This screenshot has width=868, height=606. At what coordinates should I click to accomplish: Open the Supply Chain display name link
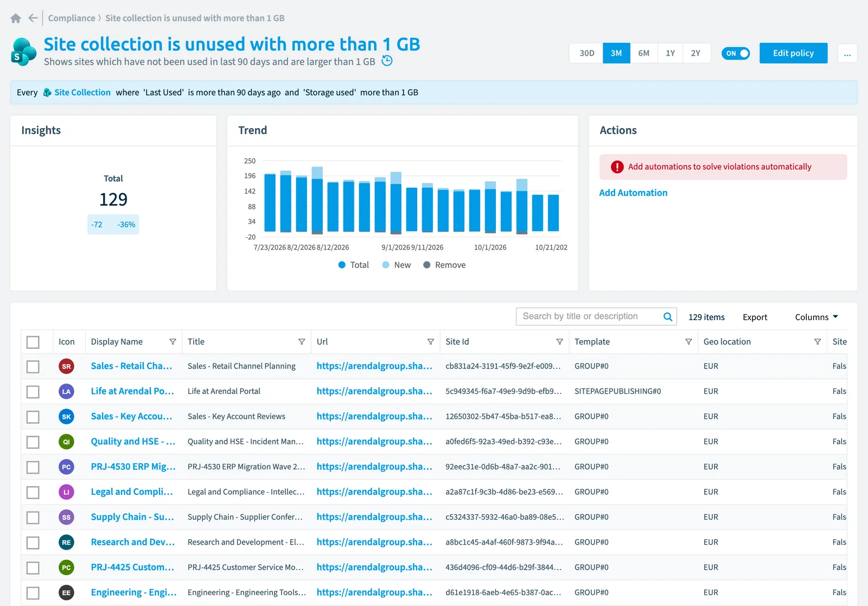point(132,517)
